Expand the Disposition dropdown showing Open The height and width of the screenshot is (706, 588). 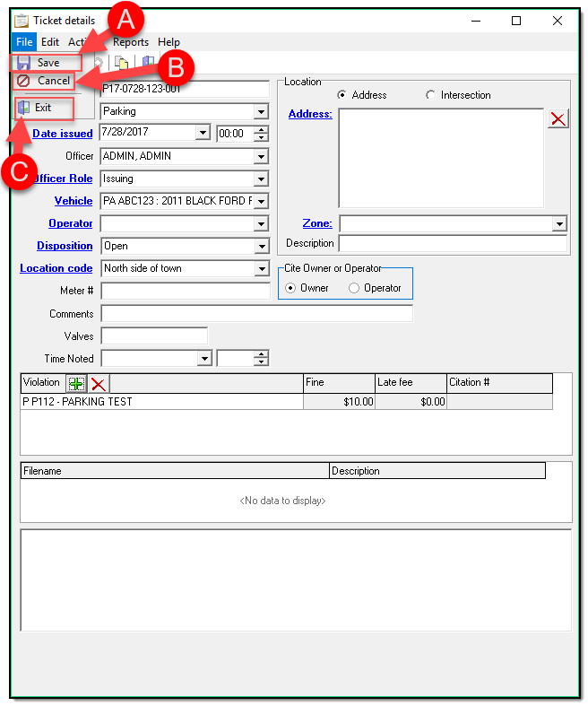(261, 246)
